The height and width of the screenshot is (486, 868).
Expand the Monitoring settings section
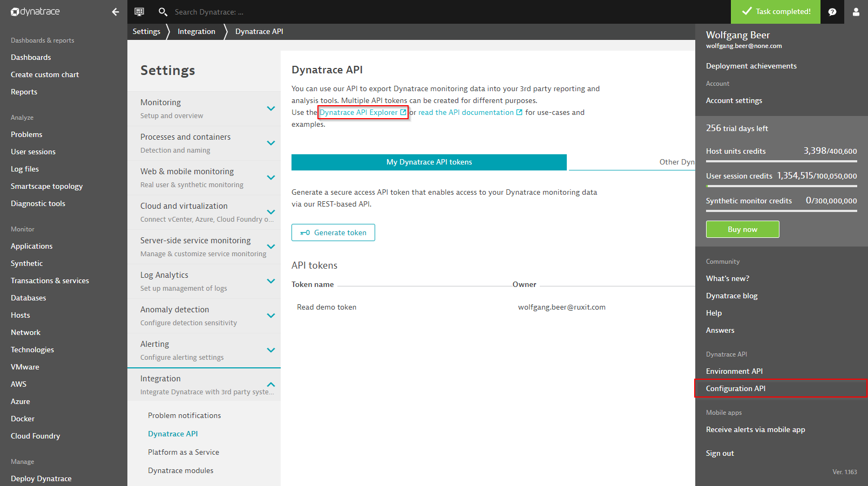pyautogui.click(x=204, y=109)
